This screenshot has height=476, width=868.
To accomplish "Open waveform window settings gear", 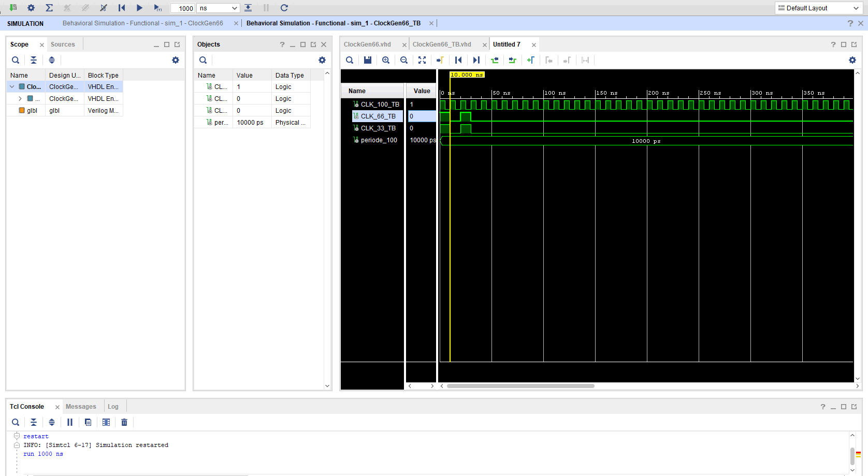I will [x=851, y=60].
